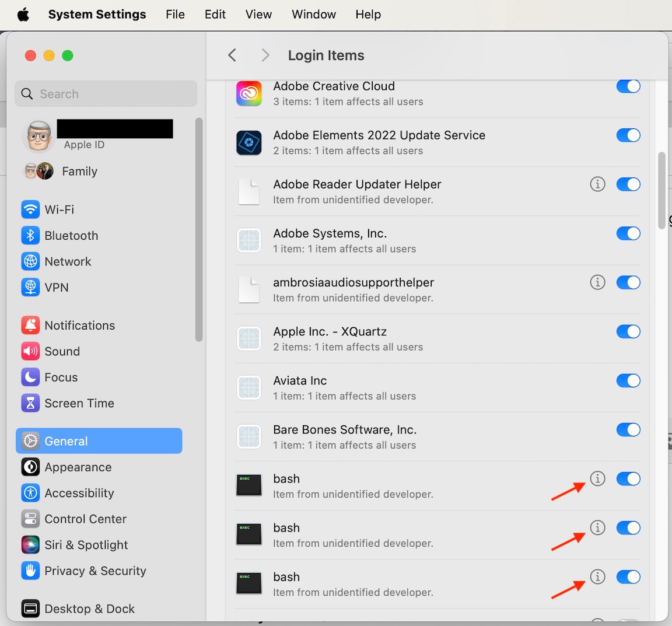Toggle ambrosiaaudiosupporthelper switch off
The width and height of the screenshot is (672, 626).
pos(628,282)
